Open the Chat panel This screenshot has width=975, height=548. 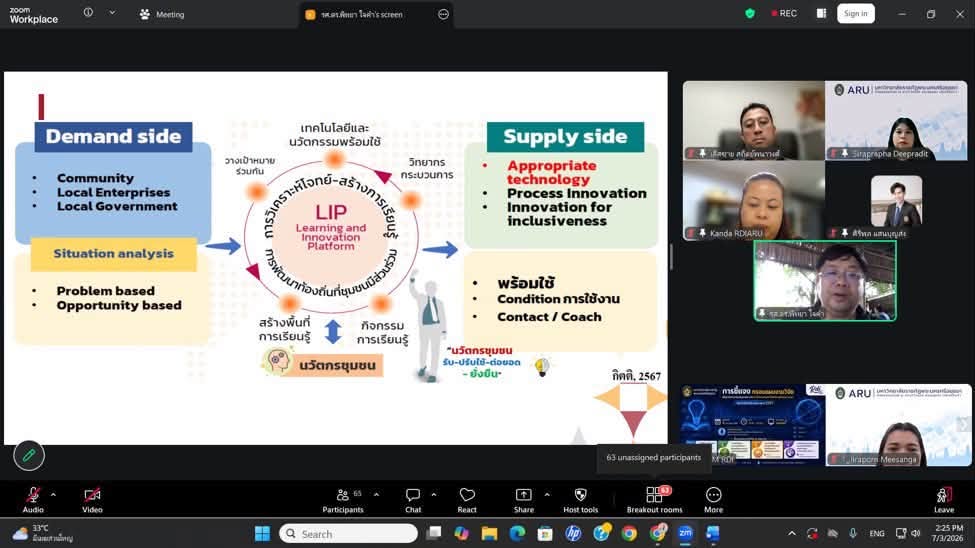click(413, 499)
